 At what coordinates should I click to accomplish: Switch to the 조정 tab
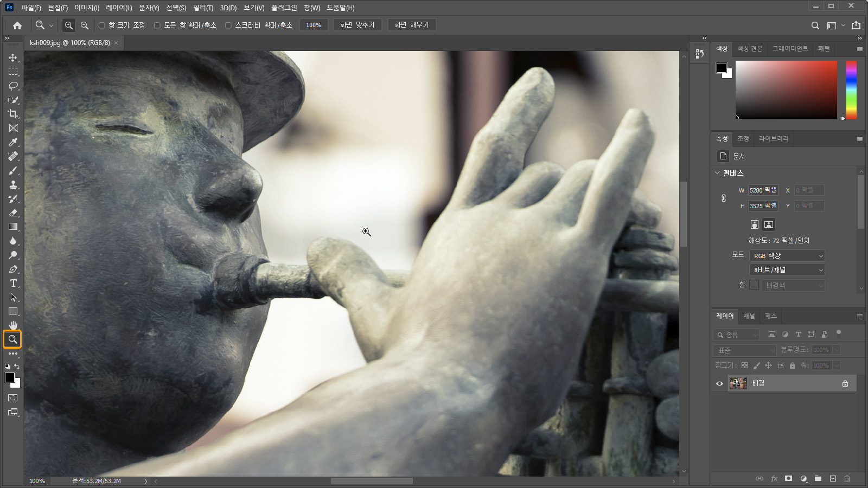coord(743,139)
